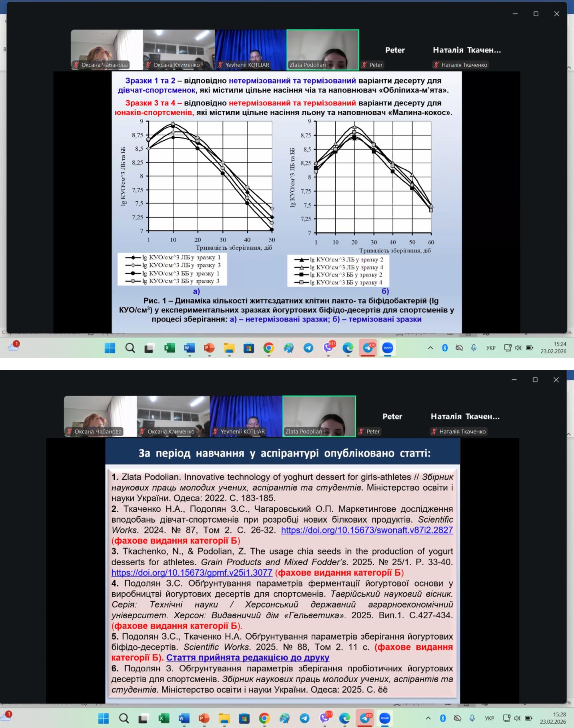Open Start menu in the 15:28 taskbar

point(103,718)
